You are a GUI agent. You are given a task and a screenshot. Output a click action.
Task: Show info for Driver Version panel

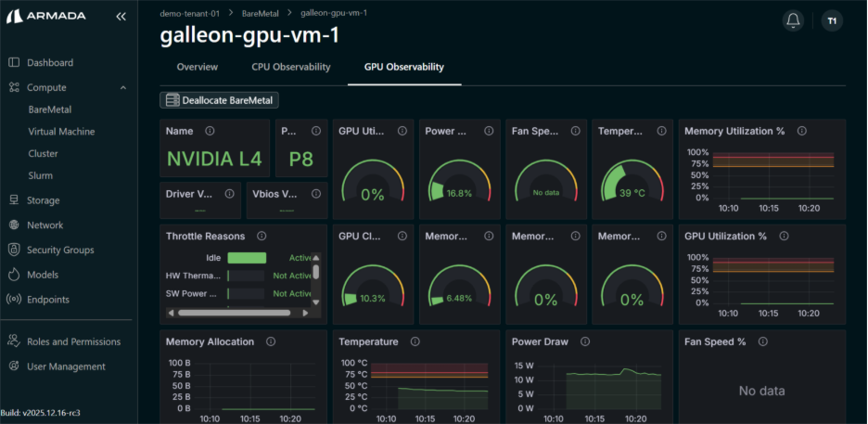[230, 194]
